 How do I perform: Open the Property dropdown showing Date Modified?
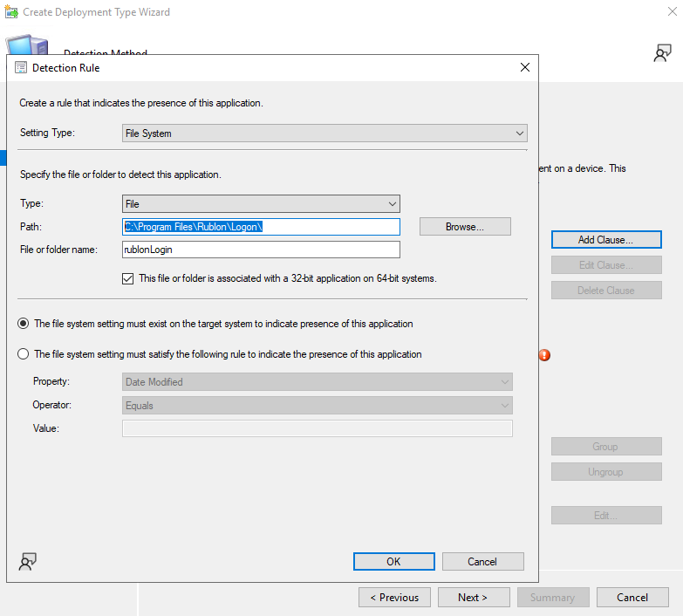[x=317, y=382]
